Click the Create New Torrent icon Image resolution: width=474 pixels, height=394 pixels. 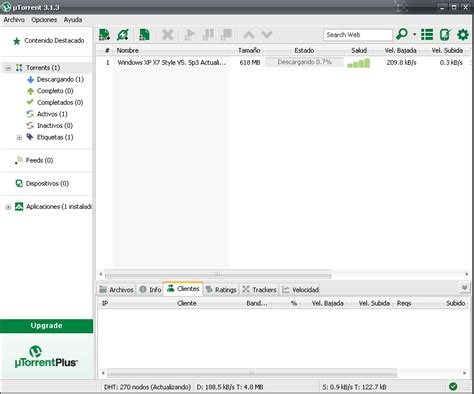click(x=144, y=35)
